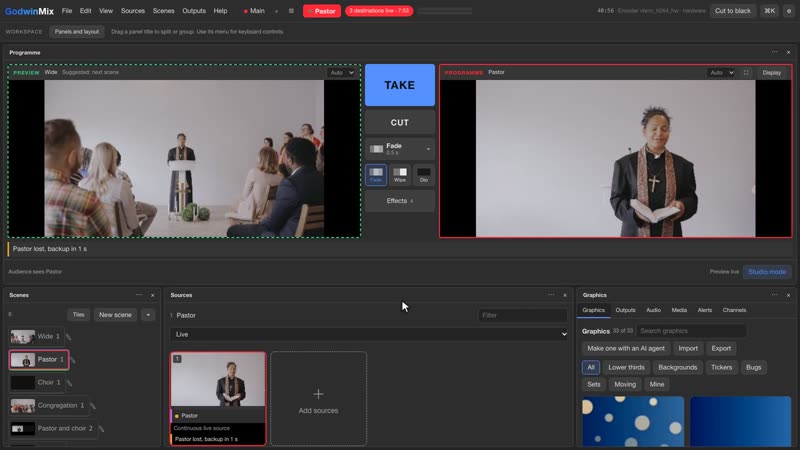The height and width of the screenshot is (450, 800).
Task: Open the New scene arrow dropdown
Action: click(148, 315)
